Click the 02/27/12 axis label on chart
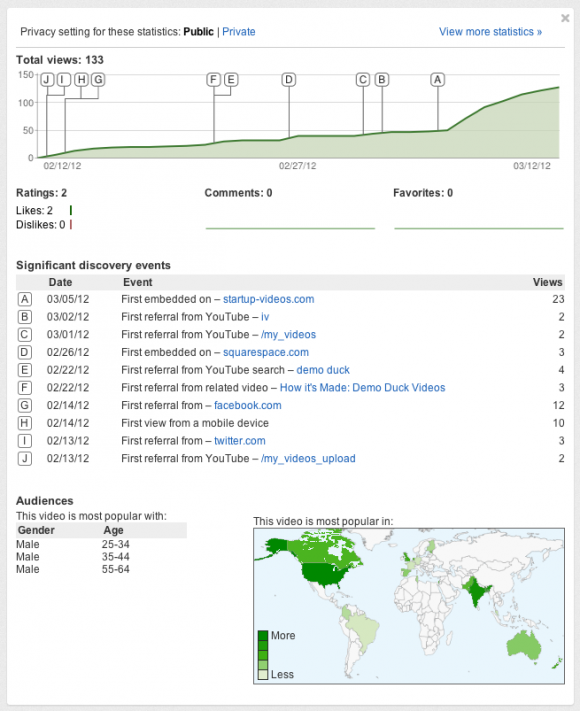Screen dimensions: 580x711 coord(297,166)
